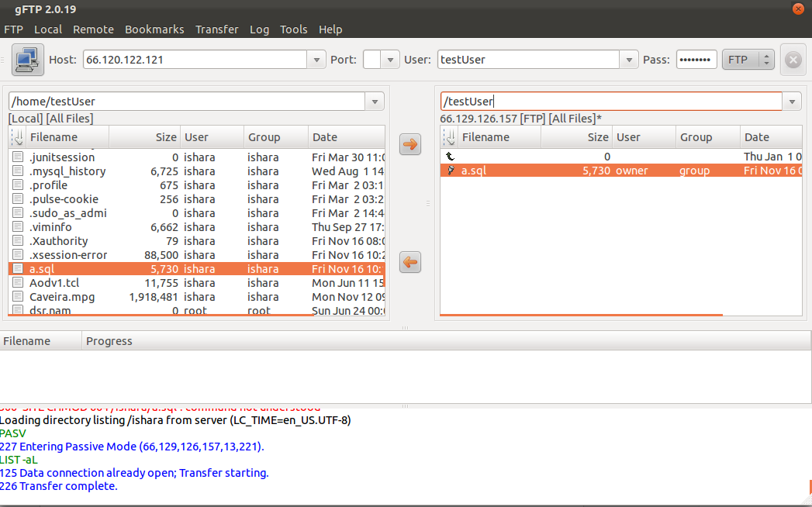
Task: Select dsr.nam in the local list
Action: (x=197, y=309)
